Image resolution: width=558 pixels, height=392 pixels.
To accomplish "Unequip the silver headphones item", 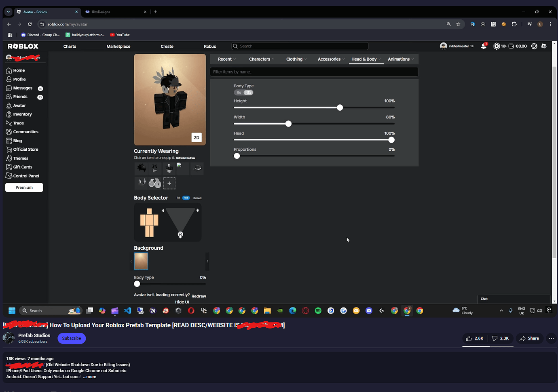I will tap(155, 183).
